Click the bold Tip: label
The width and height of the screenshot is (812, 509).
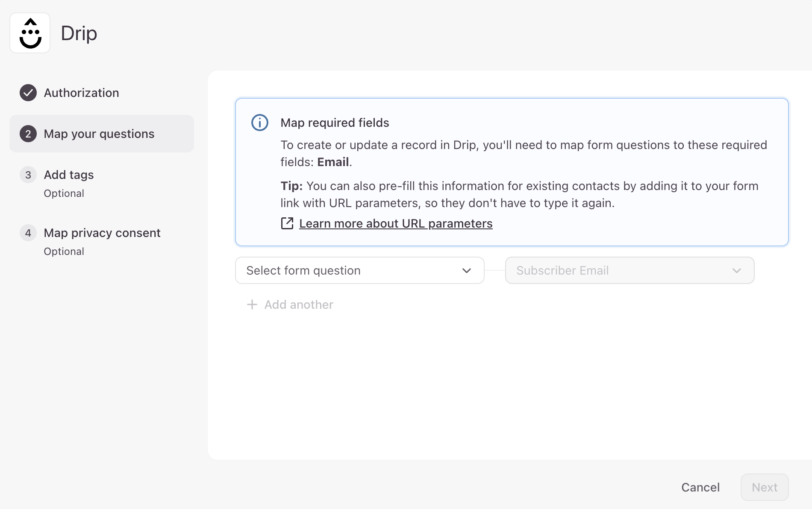click(291, 186)
